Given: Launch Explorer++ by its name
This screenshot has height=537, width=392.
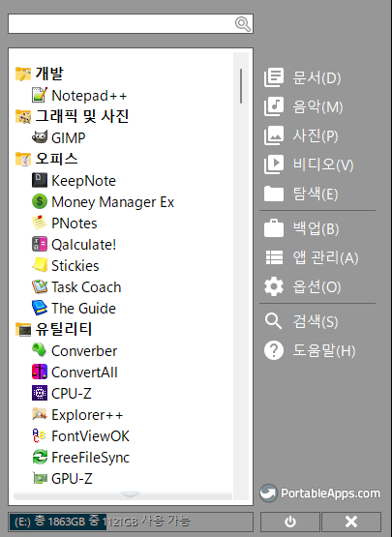Looking at the screenshot, I should [87, 415].
